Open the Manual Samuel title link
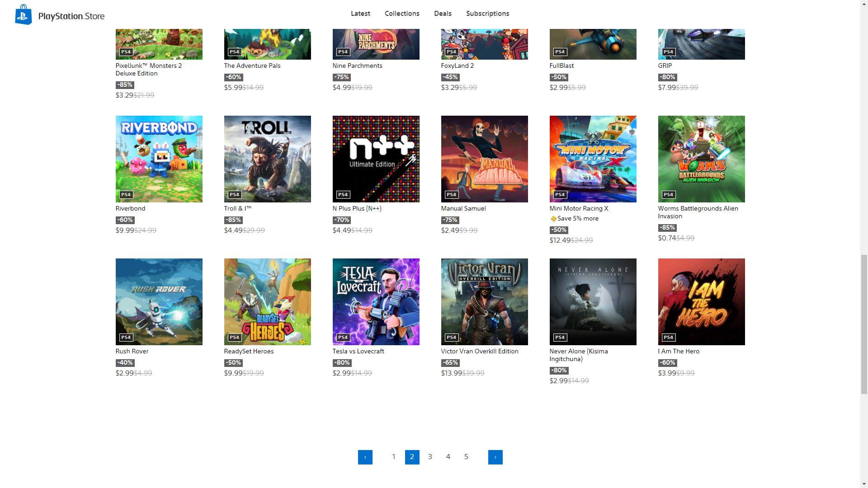The height and width of the screenshot is (488, 868). coord(463,208)
